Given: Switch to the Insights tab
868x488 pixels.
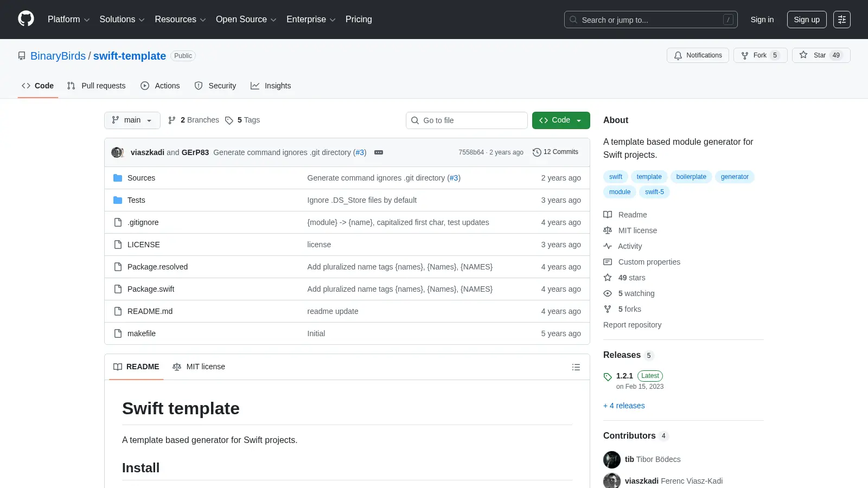Looking at the screenshot, I should pyautogui.click(x=271, y=86).
